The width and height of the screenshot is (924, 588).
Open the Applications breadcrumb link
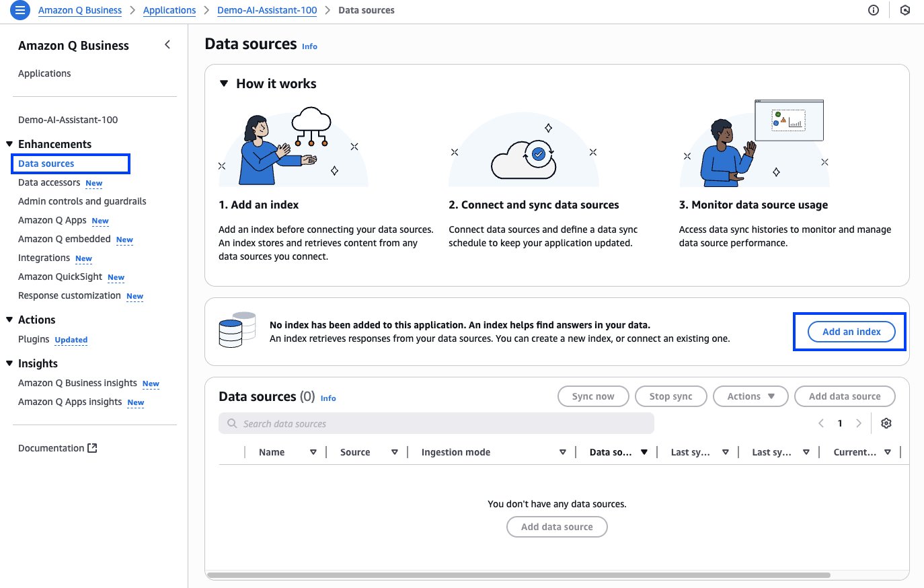tap(169, 10)
